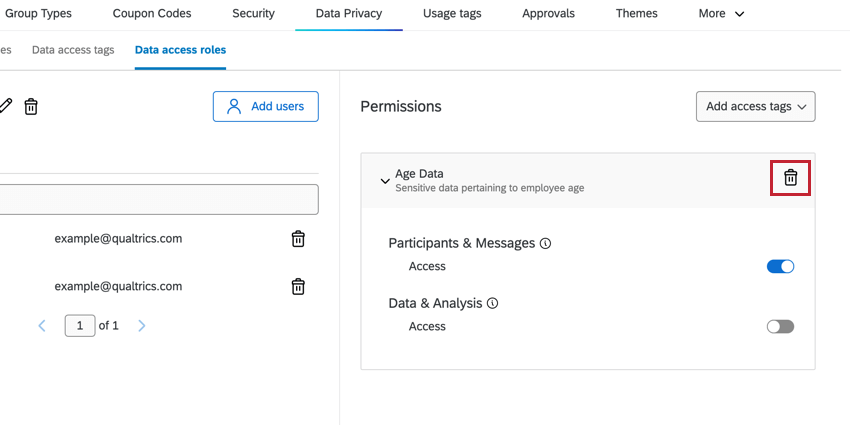Collapse the Age Data section
The height and width of the screenshot is (425, 850).
click(x=384, y=181)
